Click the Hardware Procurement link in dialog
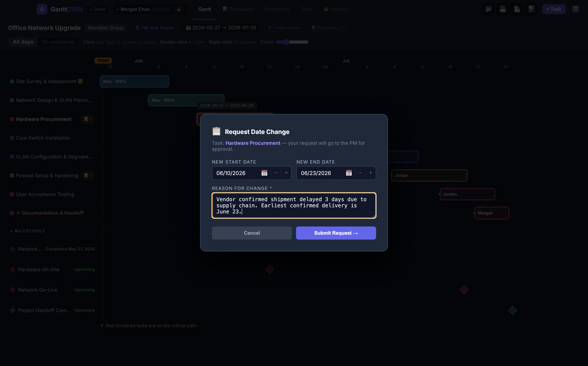 pyautogui.click(x=253, y=143)
